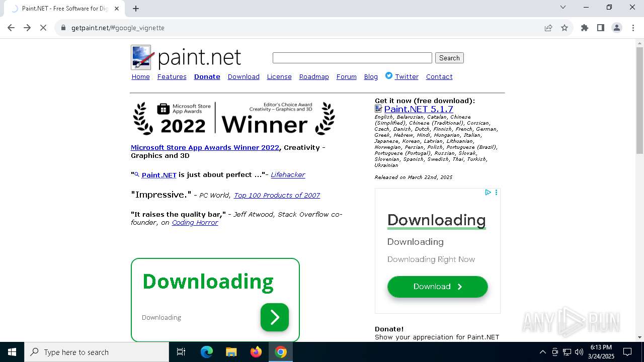The width and height of the screenshot is (644, 362).
Task: Open the Download nav link
Action: coord(244,76)
